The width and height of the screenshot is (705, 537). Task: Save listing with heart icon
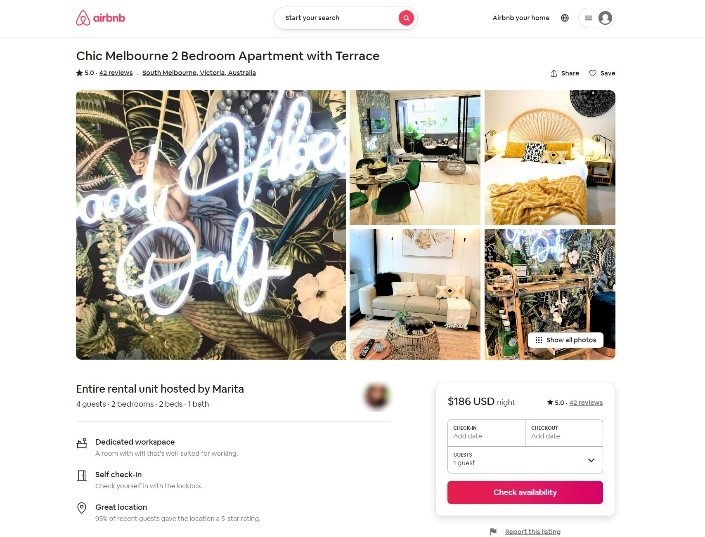tap(593, 73)
